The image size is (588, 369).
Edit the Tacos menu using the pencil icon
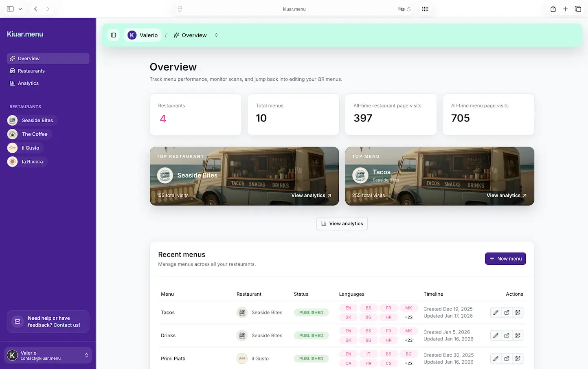(x=496, y=312)
